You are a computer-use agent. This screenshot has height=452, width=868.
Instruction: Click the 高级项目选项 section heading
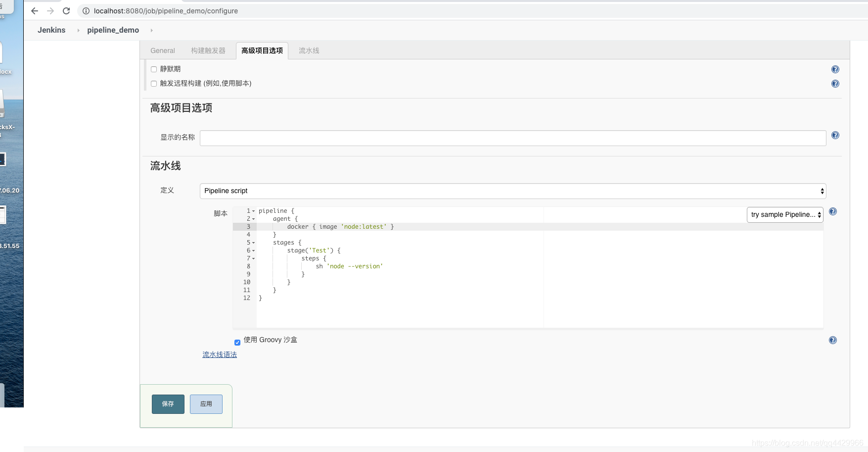click(182, 108)
